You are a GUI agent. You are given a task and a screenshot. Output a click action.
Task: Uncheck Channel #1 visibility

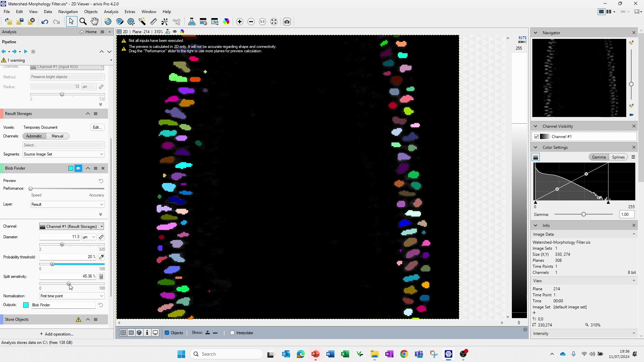tap(537, 136)
